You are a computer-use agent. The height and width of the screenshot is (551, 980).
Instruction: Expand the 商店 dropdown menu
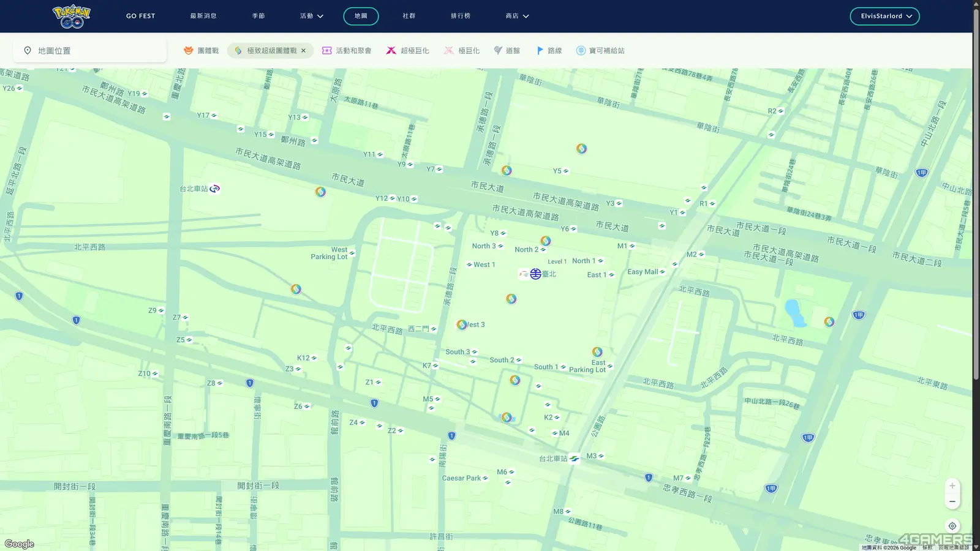(x=518, y=16)
